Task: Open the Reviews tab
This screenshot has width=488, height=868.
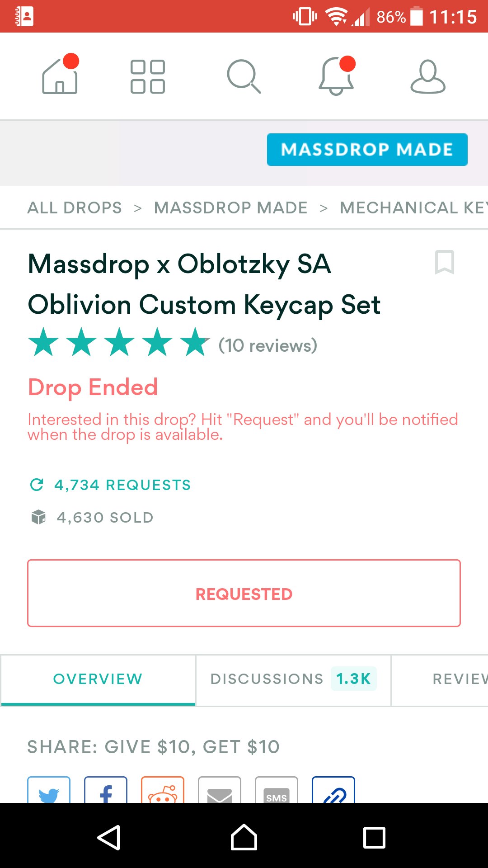Action: pos(459,679)
